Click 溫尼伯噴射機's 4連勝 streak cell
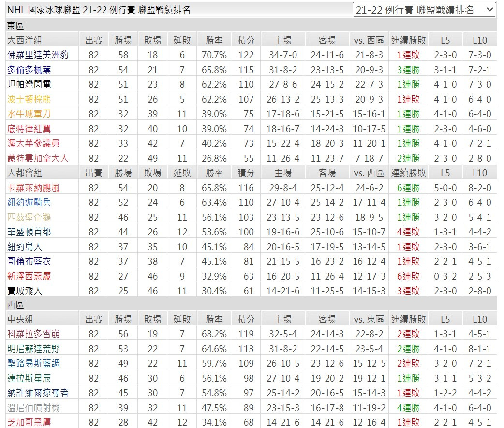This screenshot has height=428, width=504. pos(408,407)
